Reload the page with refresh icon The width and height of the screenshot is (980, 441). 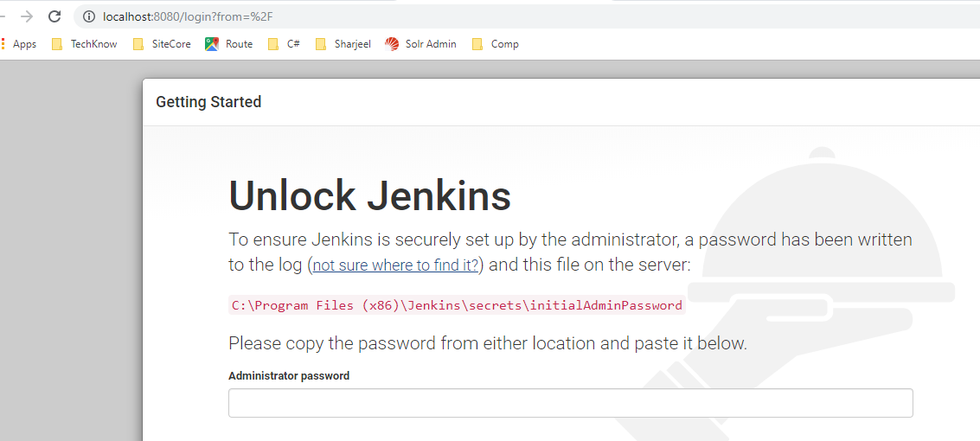[x=54, y=16]
